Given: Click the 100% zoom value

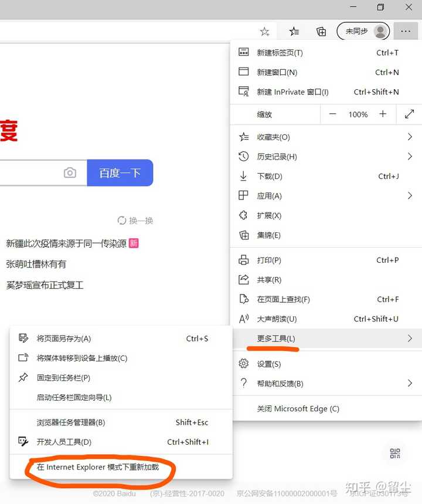Looking at the screenshot, I should (x=358, y=114).
